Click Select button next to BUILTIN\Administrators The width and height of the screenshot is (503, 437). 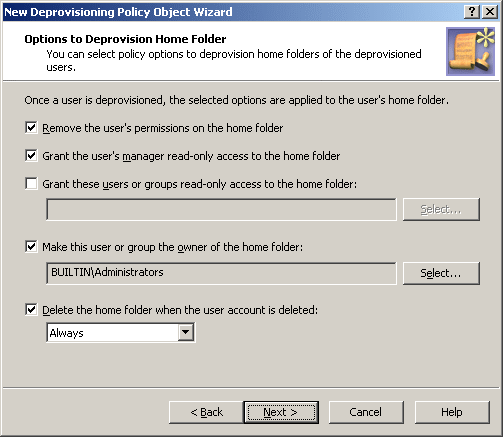tap(441, 273)
